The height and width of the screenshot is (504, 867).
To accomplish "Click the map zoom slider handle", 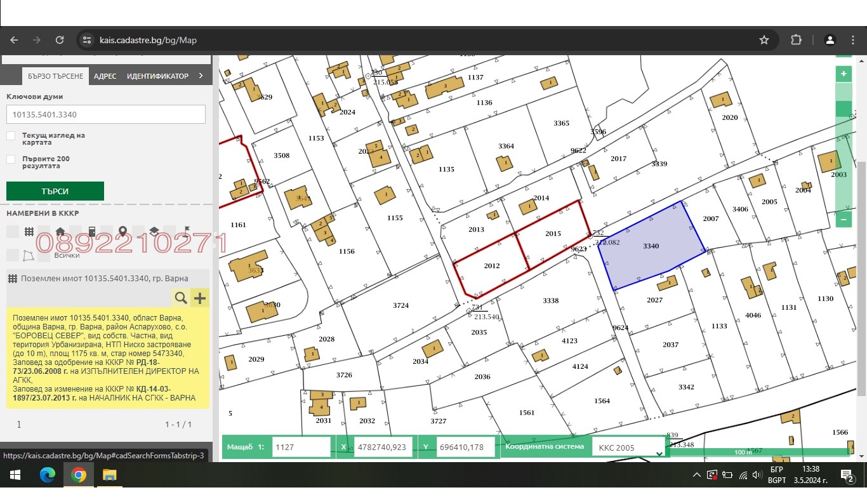I will (844, 109).
